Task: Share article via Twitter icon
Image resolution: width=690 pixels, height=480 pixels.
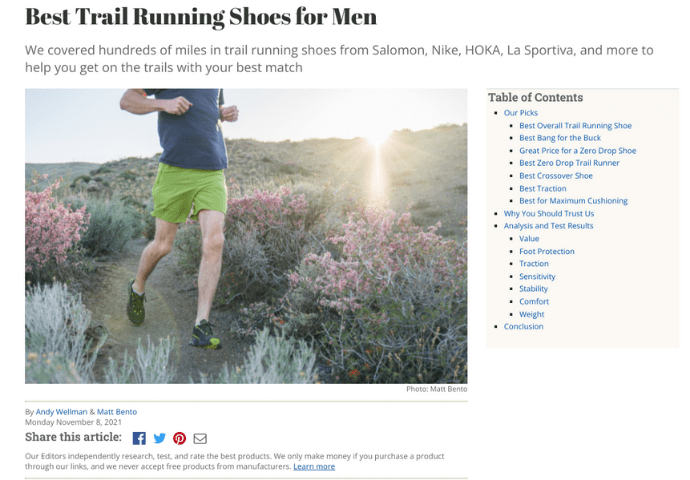Action: [x=159, y=438]
